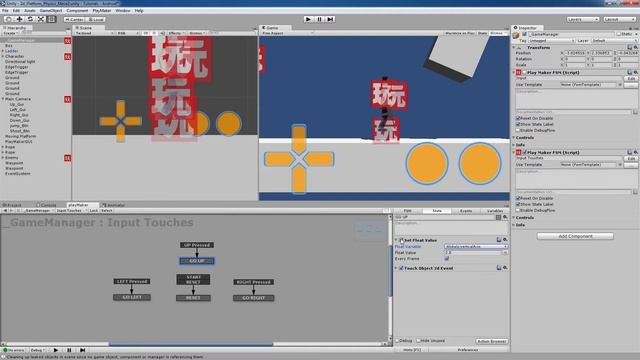Collapse Set Float Value action

(396, 240)
